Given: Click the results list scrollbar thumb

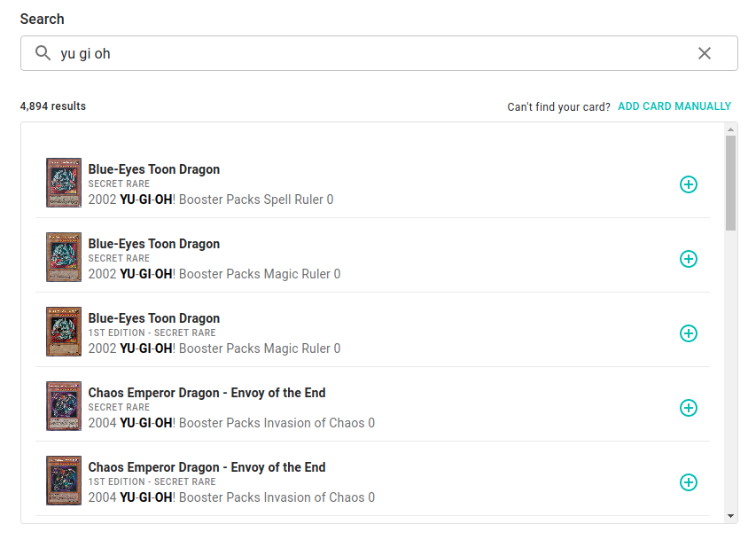Looking at the screenshot, I should [730, 182].
